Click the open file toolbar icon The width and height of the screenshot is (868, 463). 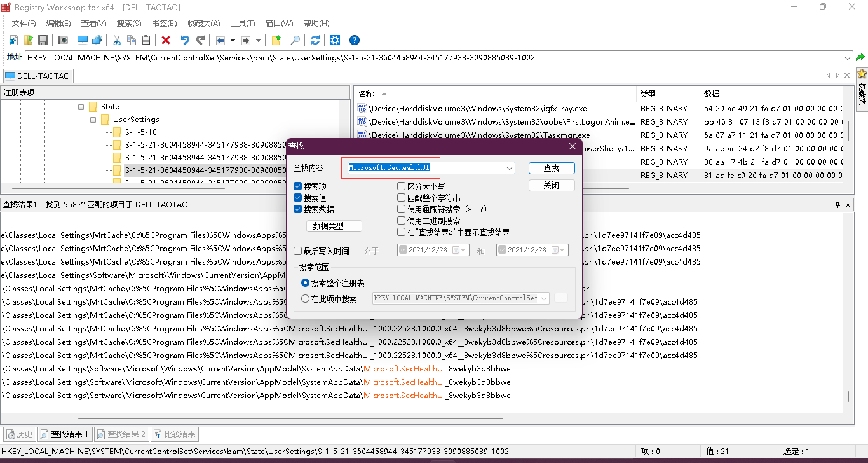coord(29,40)
